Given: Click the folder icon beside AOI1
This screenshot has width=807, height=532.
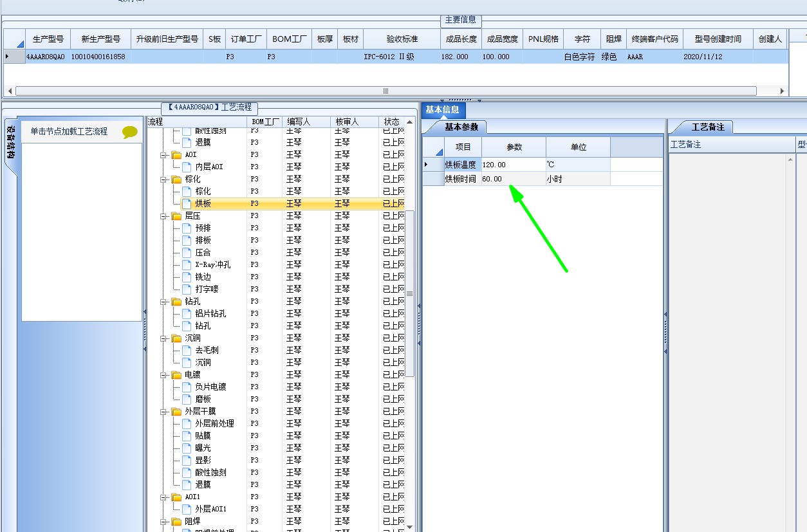Looking at the screenshot, I should pos(176,497).
